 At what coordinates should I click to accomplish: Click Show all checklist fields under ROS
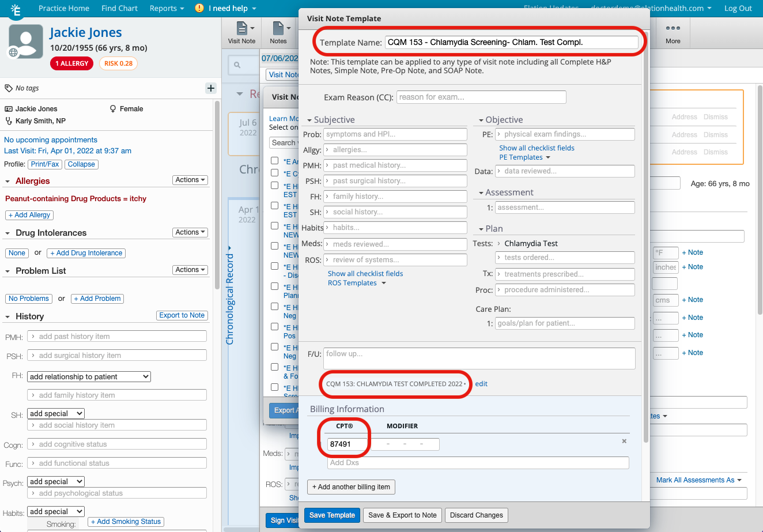pos(365,274)
